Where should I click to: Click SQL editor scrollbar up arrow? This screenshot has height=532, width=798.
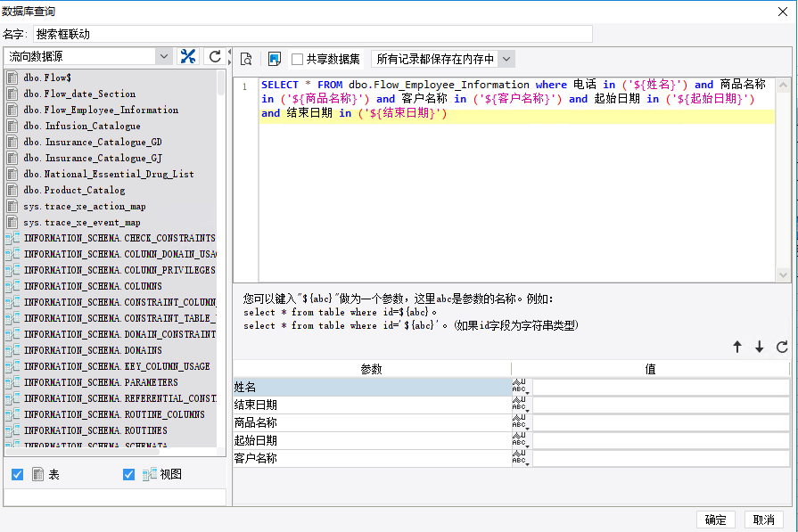783,85
